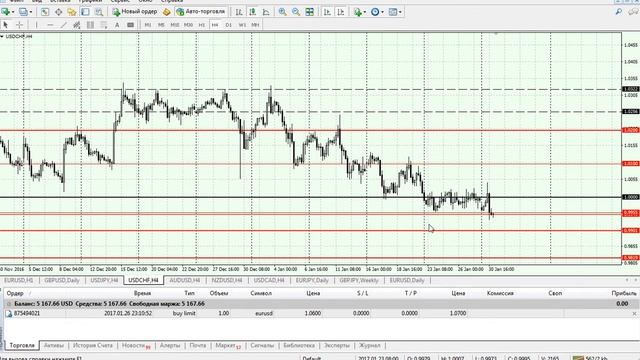Image resolution: width=640 pixels, height=360 pixels.
Task: Expand the new chart dropdown arrow
Action: (x=13, y=12)
